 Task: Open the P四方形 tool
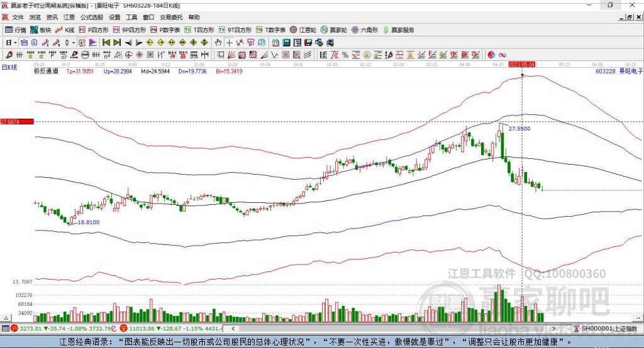pyautogui.click(x=94, y=30)
